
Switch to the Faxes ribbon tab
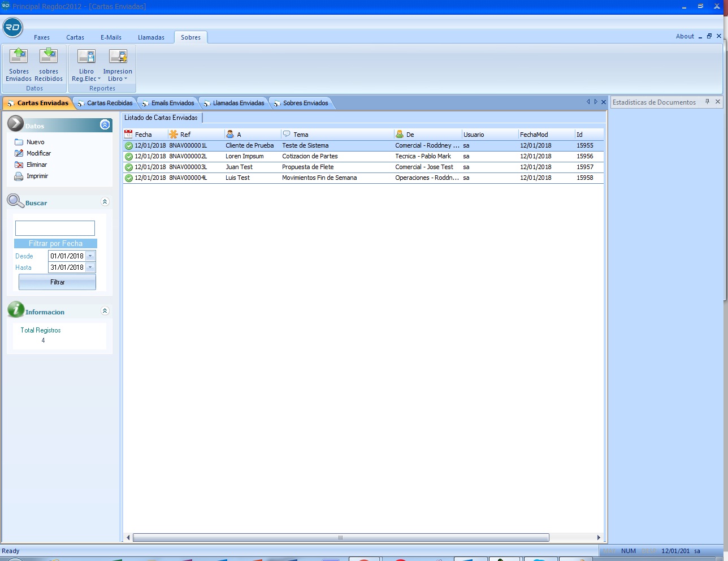[42, 37]
